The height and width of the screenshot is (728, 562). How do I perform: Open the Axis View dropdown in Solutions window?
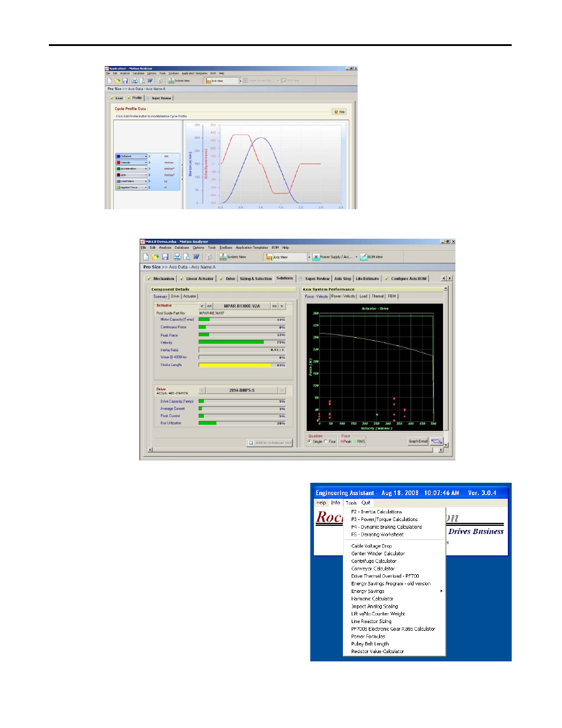(x=309, y=257)
